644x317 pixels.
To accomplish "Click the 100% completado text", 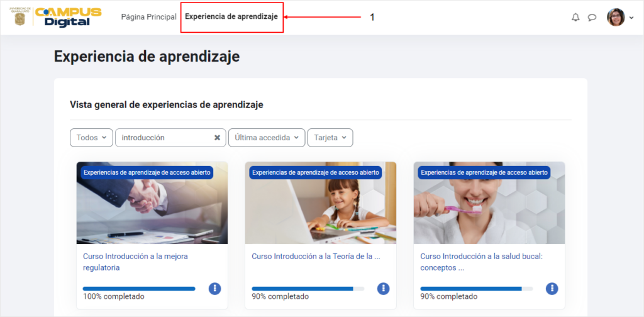I will 114,296.
